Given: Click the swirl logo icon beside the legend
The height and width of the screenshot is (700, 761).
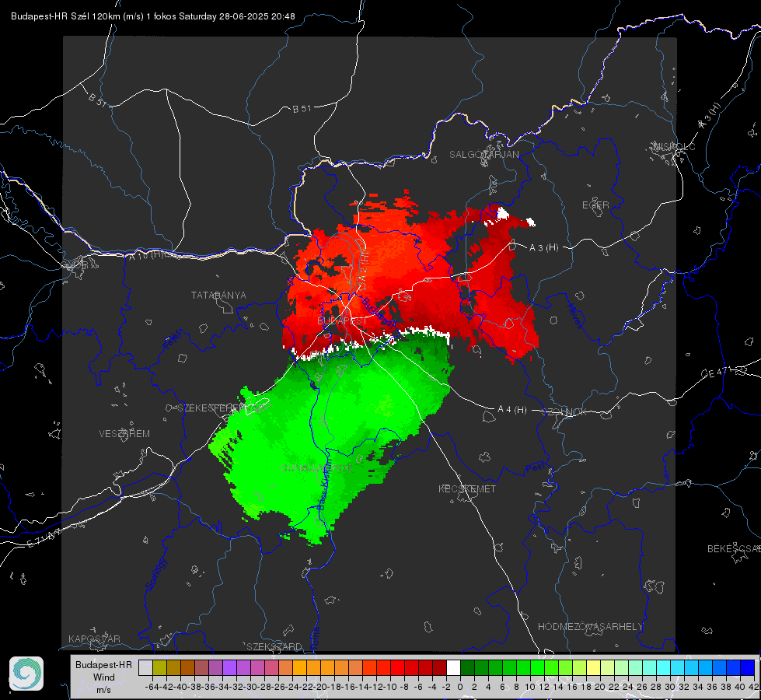Looking at the screenshot, I should click(26, 674).
